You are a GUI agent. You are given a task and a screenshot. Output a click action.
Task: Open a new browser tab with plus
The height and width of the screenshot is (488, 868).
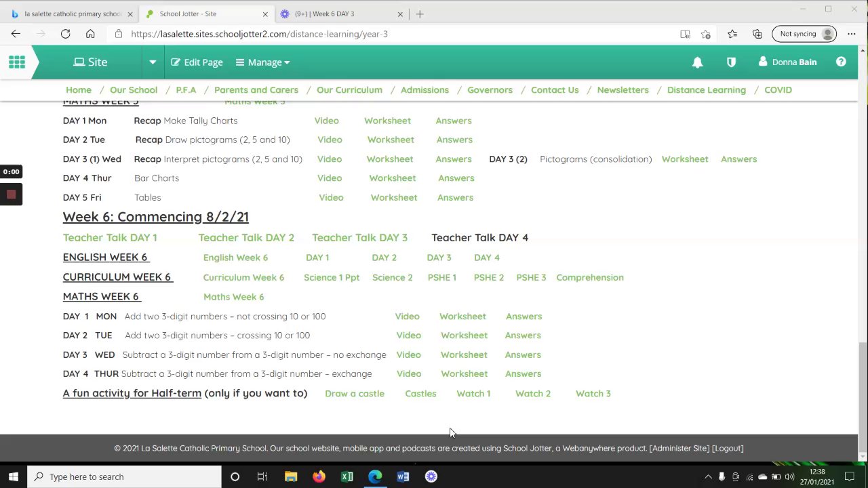pos(420,14)
